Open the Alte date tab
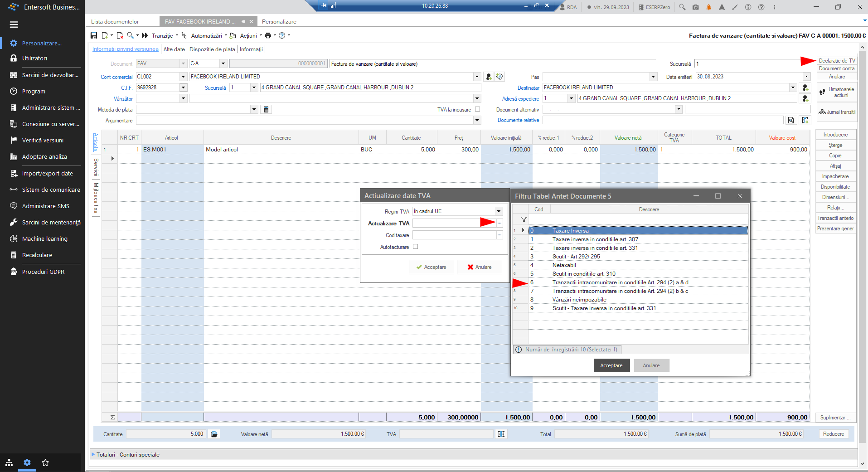The width and height of the screenshot is (868, 472). 174,49
